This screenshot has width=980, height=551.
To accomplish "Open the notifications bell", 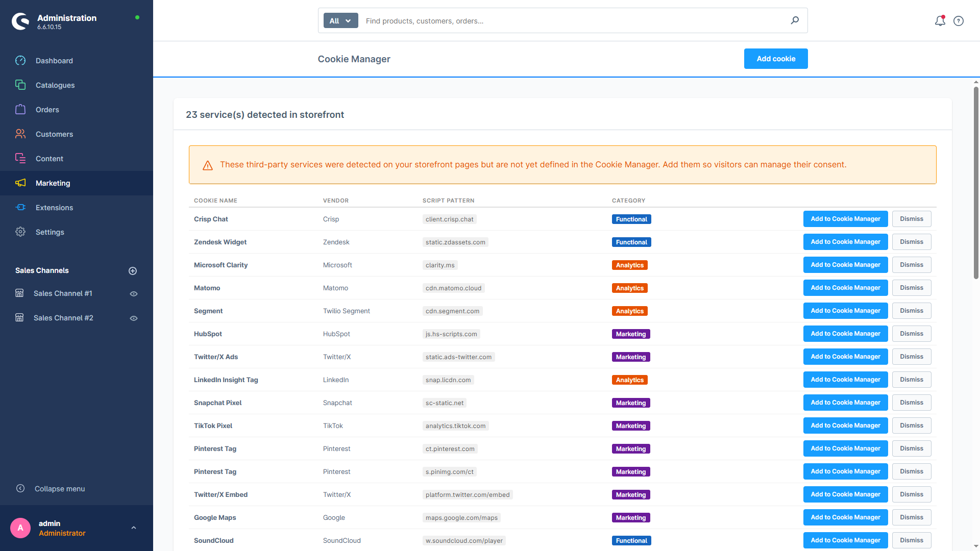I will point(940,21).
